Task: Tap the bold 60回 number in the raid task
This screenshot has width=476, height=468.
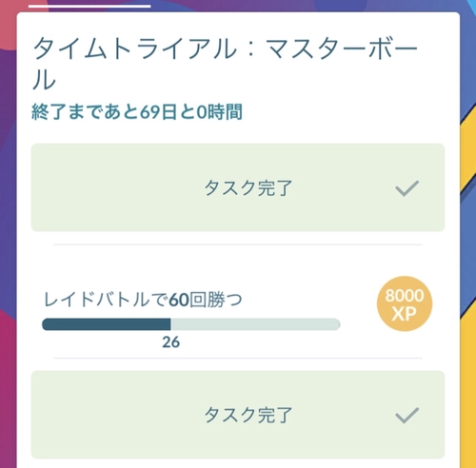Action: pyautogui.click(x=188, y=300)
